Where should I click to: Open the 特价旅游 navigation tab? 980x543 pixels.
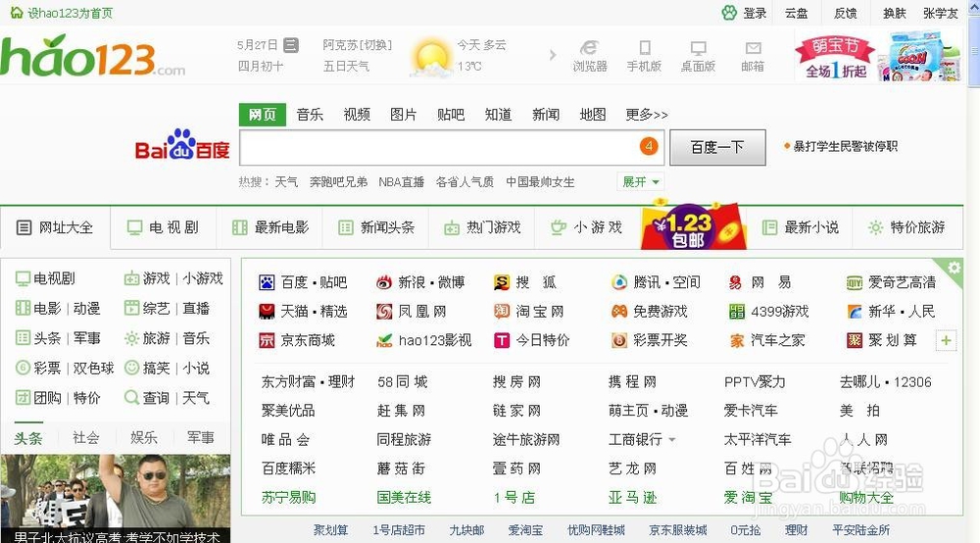[x=907, y=227]
